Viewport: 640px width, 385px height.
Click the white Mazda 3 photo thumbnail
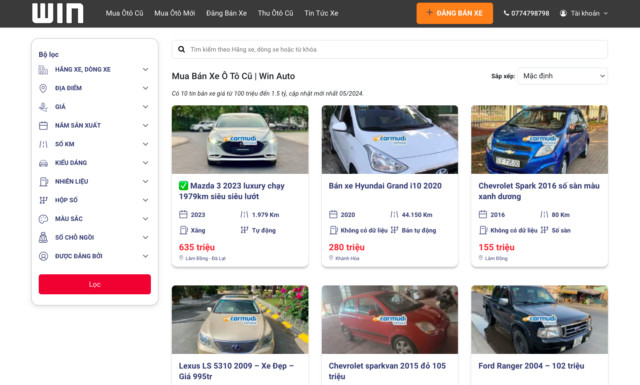(240, 140)
